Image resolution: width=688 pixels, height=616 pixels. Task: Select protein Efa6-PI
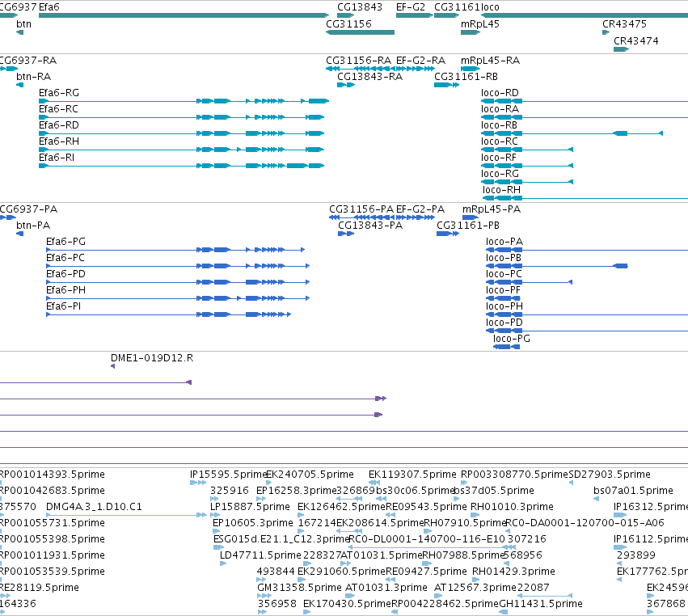[x=168, y=314]
